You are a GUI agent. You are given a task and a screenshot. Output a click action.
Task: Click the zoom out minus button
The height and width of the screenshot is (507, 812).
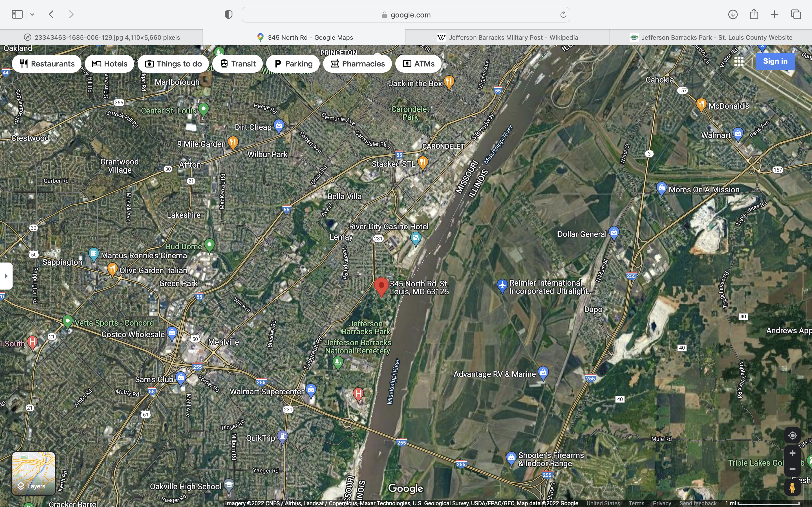pos(792,469)
